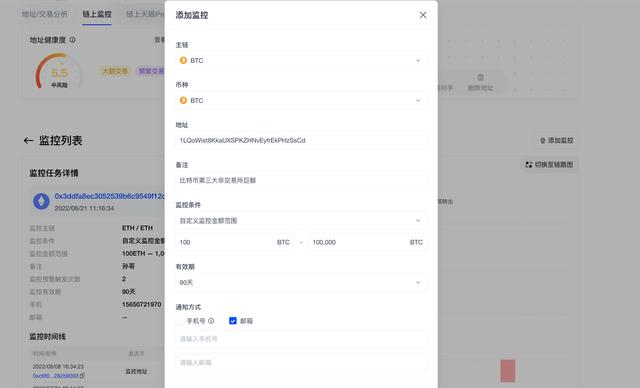Click the 备注 remark input field
The height and width of the screenshot is (388, 640).
pyautogui.click(x=301, y=180)
